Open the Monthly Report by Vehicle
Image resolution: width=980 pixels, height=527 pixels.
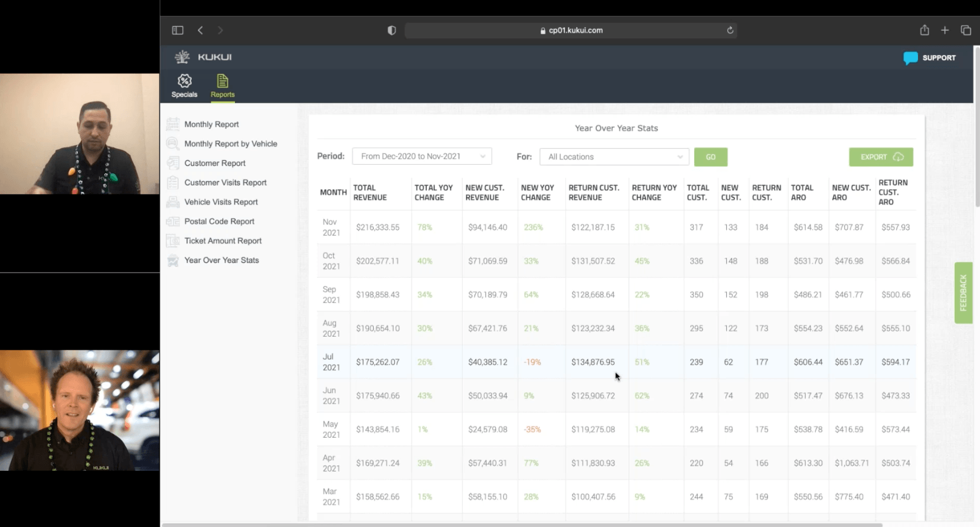coord(230,144)
